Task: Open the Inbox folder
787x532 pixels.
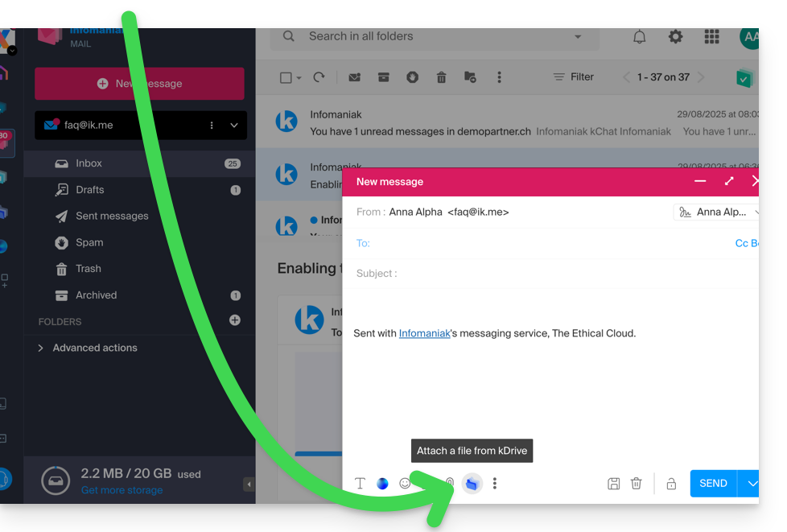Action: (x=139, y=163)
